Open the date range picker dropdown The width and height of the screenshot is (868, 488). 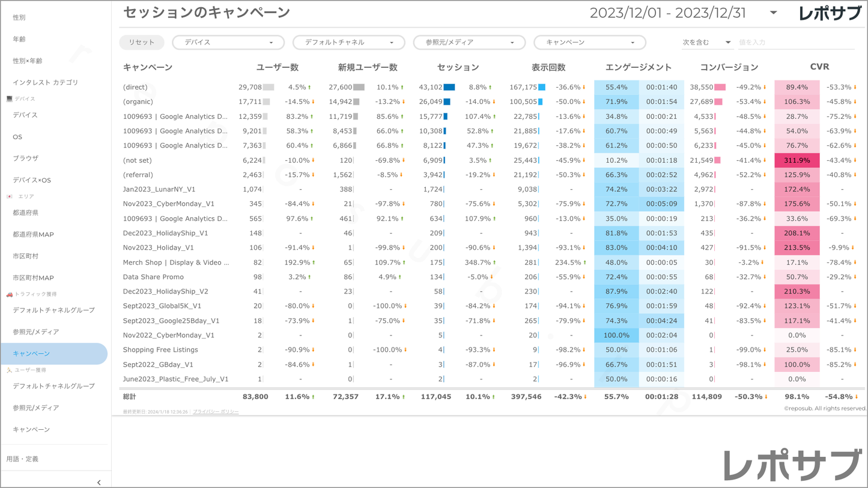coord(773,13)
